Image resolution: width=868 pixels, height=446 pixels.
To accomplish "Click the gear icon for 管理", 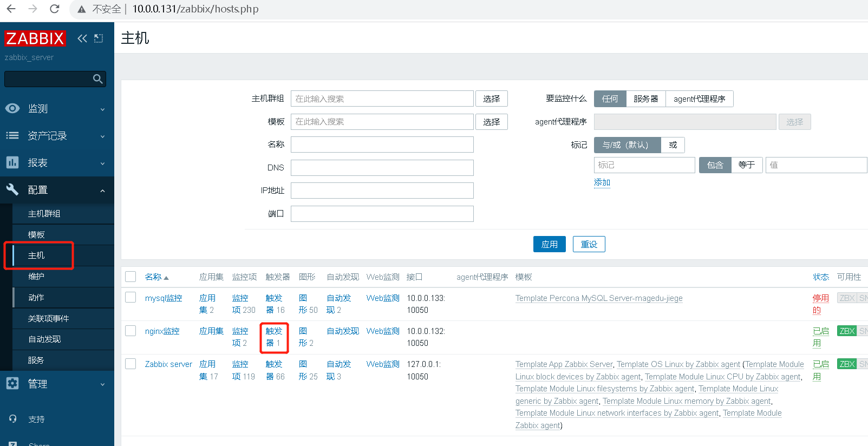I will click(12, 383).
